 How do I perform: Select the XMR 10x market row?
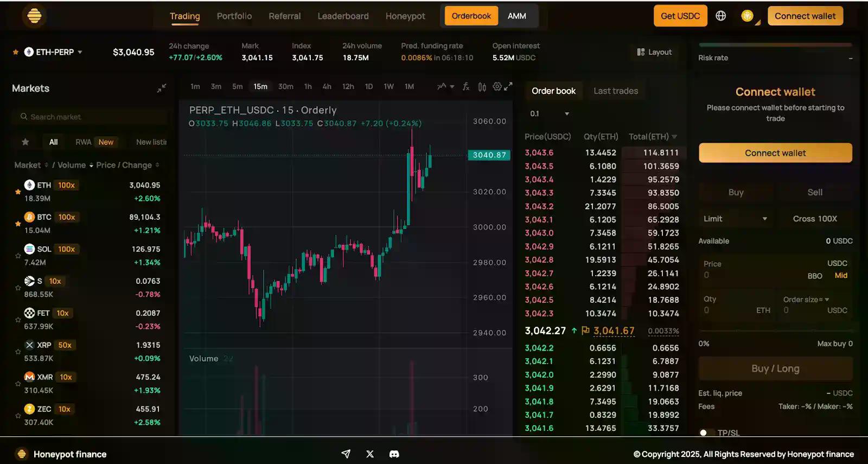90,384
